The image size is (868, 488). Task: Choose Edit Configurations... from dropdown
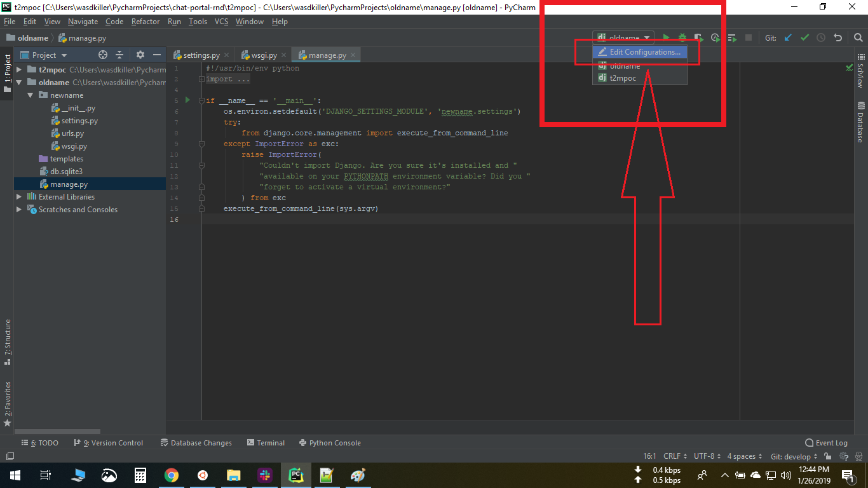click(640, 52)
